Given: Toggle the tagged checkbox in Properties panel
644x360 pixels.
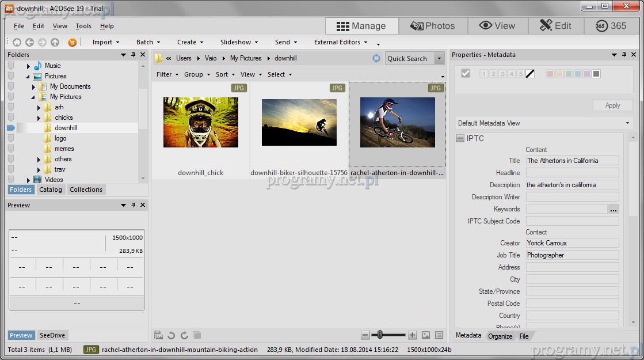Looking at the screenshot, I should coord(466,73).
